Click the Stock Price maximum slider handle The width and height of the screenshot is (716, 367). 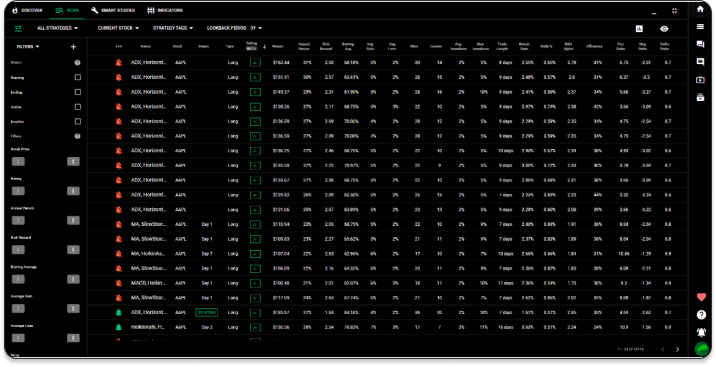tap(73, 162)
